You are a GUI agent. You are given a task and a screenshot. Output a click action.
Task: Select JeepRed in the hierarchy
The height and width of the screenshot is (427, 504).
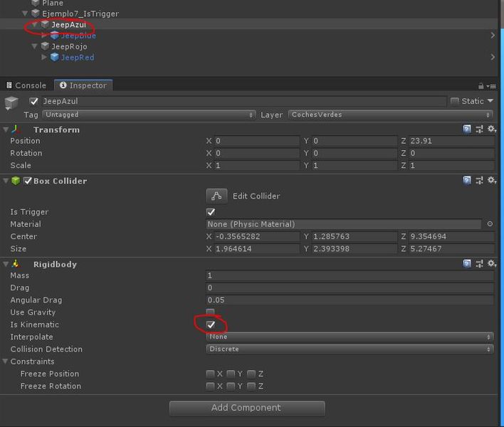78,58
